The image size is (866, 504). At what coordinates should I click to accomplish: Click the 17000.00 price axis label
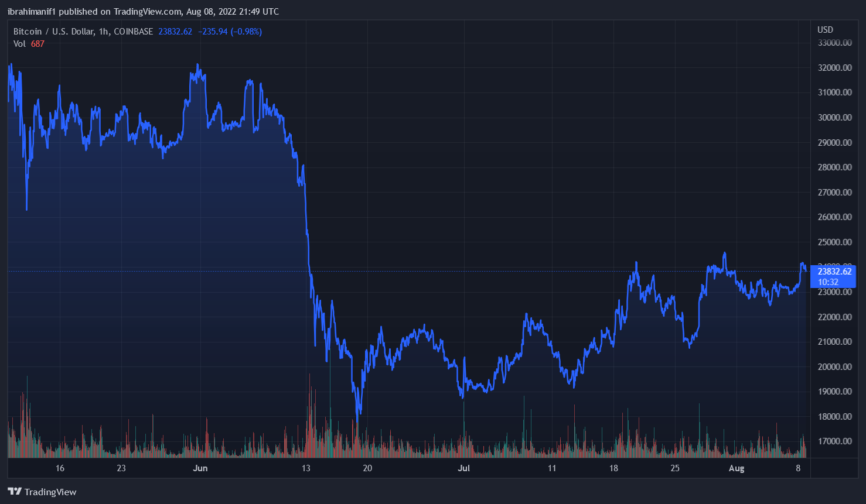coord(834,441)
